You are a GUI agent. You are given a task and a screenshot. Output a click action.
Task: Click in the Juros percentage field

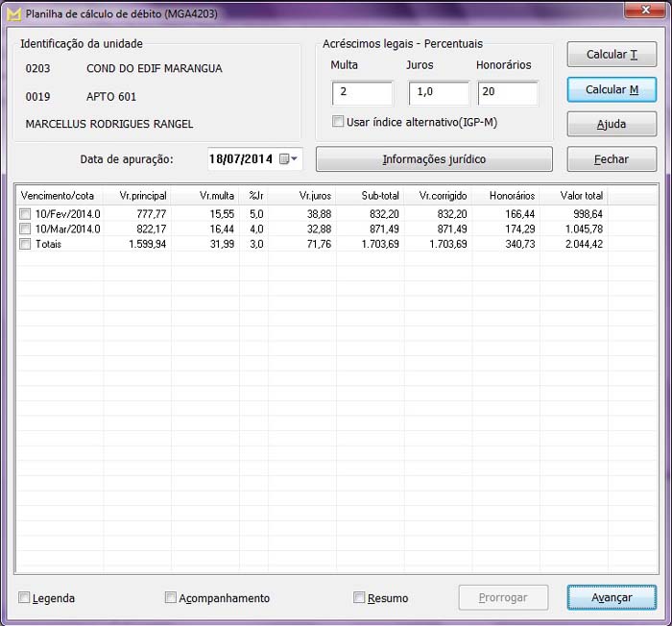click(x=439, y=93)
